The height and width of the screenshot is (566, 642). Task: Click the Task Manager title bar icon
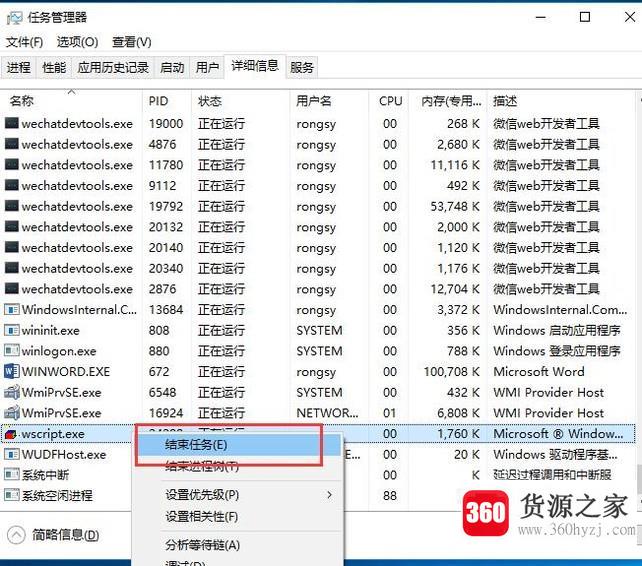(14, 18)
